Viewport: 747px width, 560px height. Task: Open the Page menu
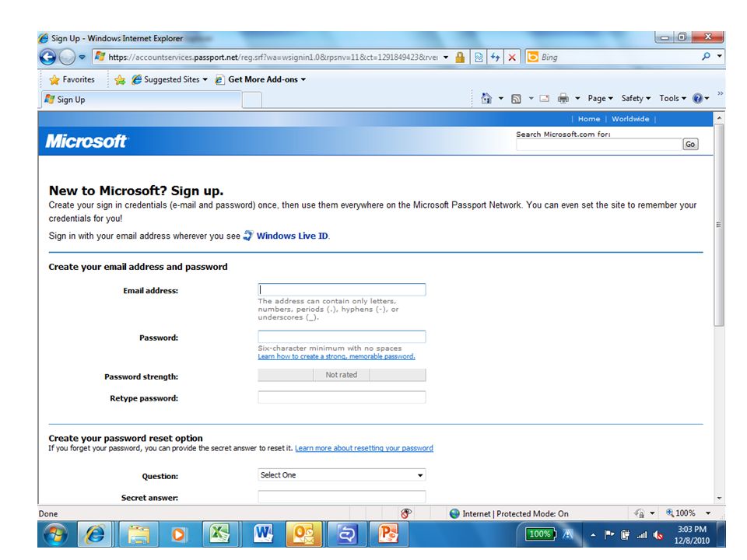click(600, 99)
